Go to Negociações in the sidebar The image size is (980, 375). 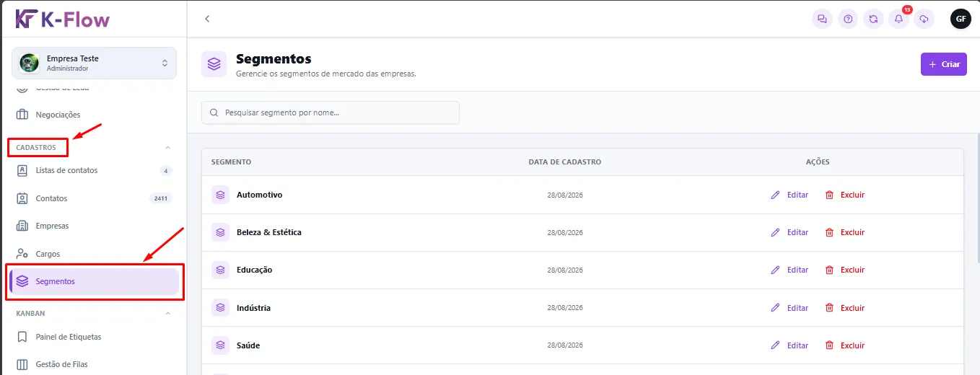[x=93, y=115]
